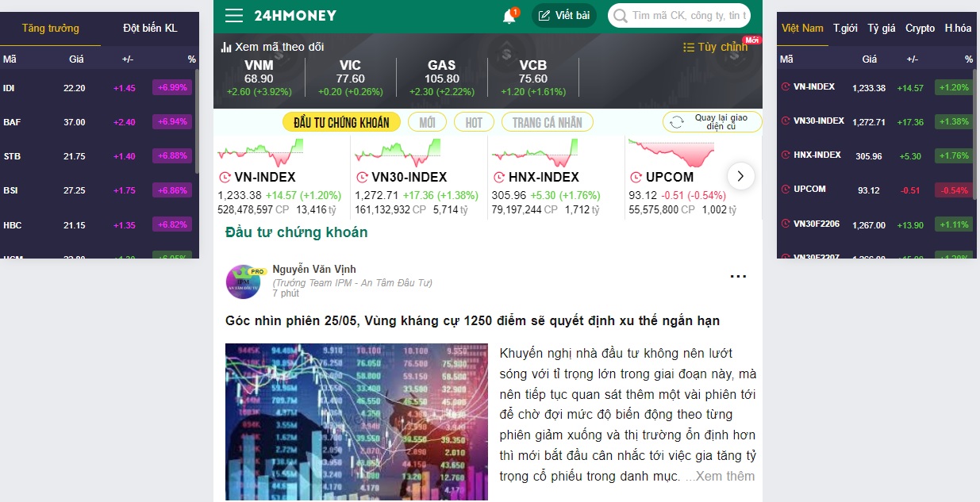The image size is (980, 502).
Task: Select the HOT filter pill
Action: pyautogui.click(x=474, y=122)
